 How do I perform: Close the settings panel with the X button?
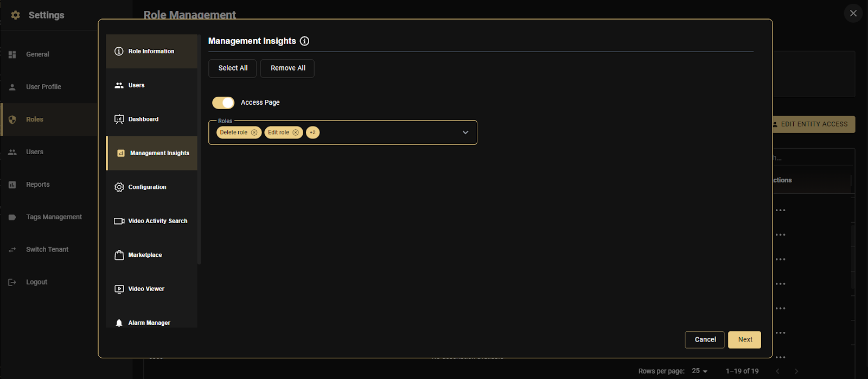coord(853,14)
